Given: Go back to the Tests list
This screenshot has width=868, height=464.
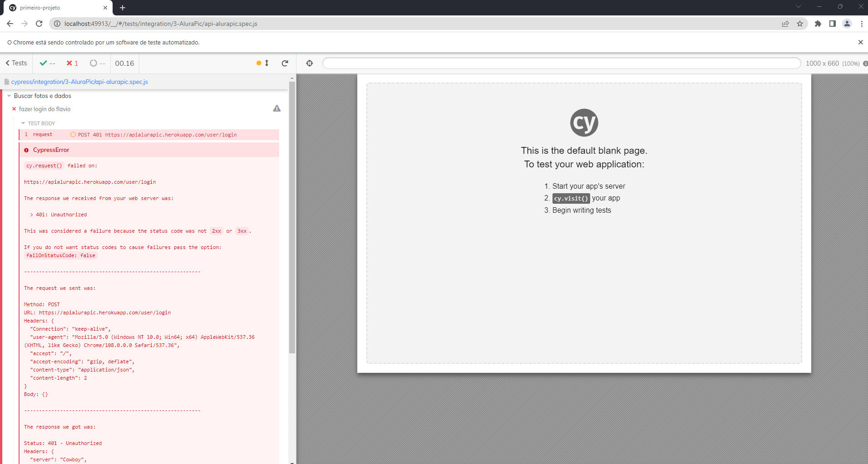Looking at the screenshot, I should pos(16,63).
